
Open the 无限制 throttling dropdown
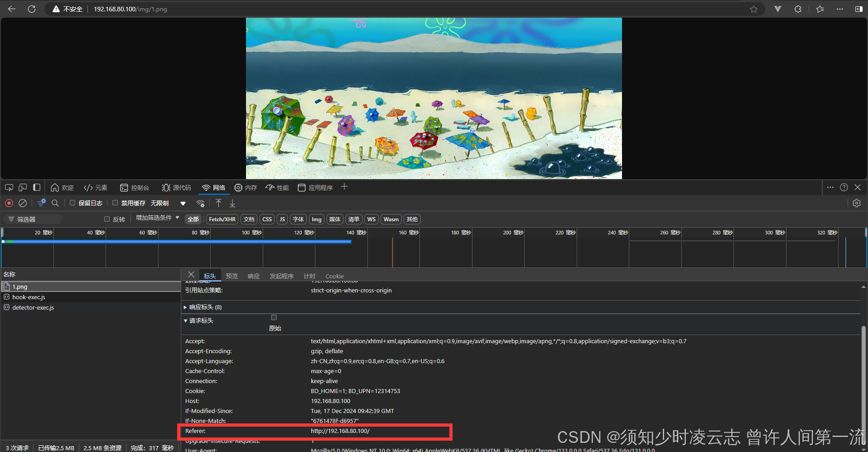[x=168, y=203]
